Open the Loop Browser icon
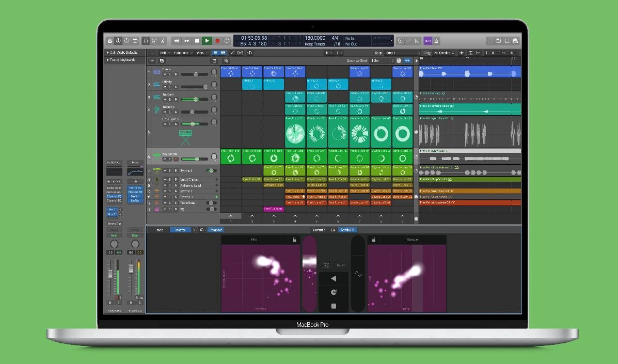 pos(507,41)
